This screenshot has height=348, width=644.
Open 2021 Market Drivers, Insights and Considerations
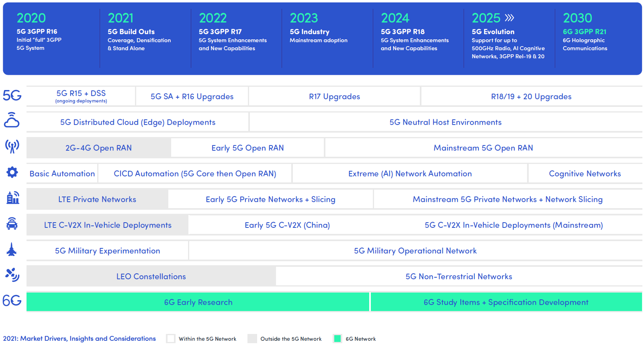pyautogui.click(x=80, y=339)
